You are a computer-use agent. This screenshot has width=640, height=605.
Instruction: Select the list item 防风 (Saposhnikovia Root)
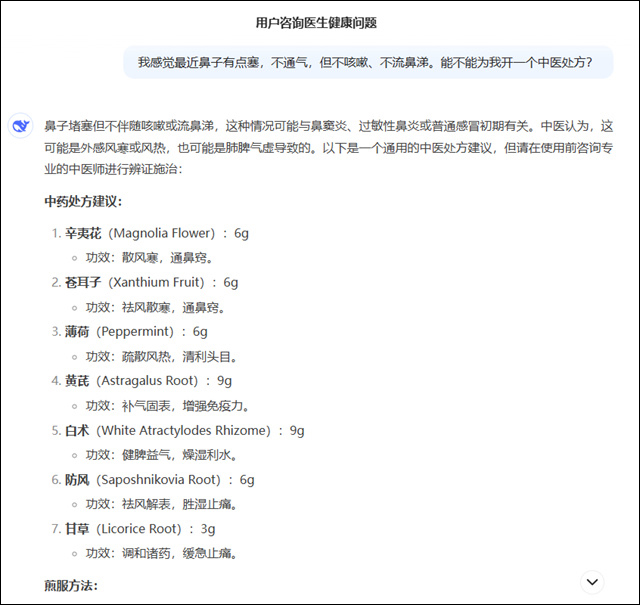[x=153, y=480]
